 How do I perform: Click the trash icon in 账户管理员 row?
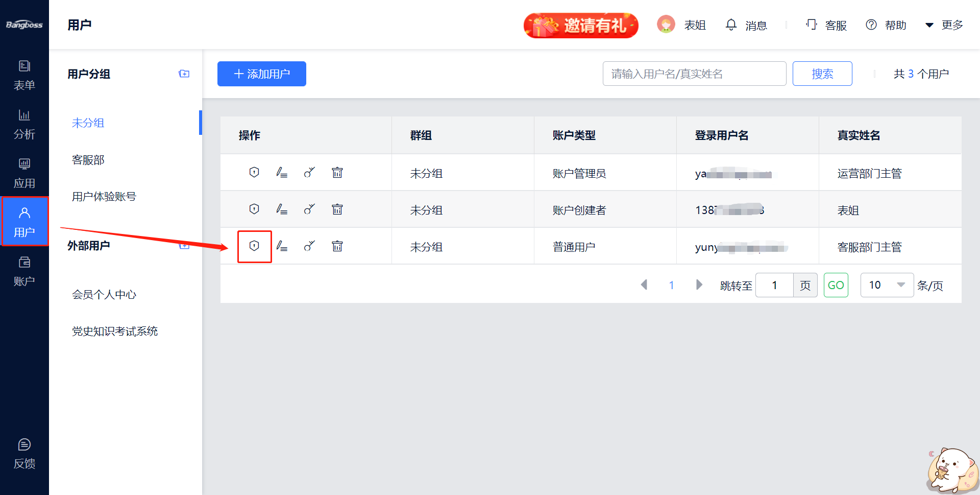337,173
